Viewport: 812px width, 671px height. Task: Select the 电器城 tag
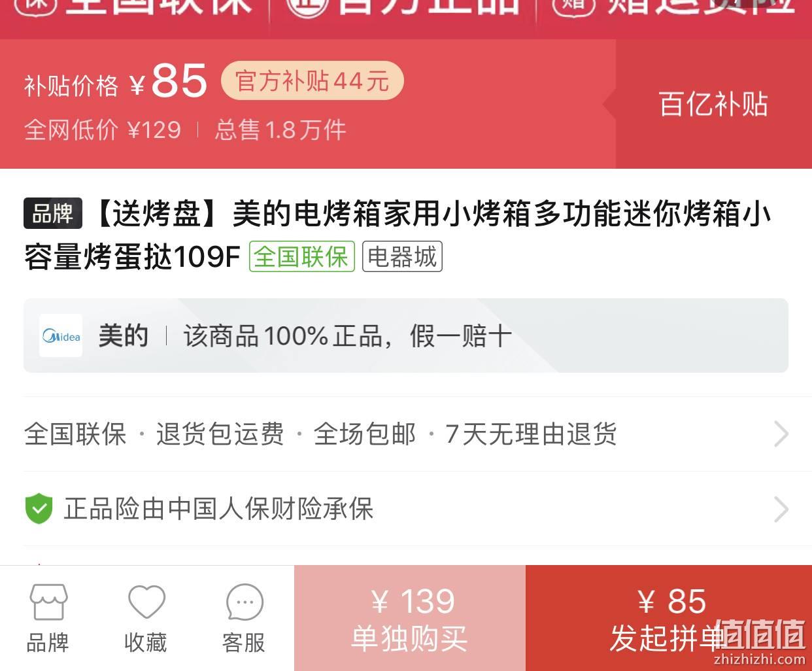(402, 256)
